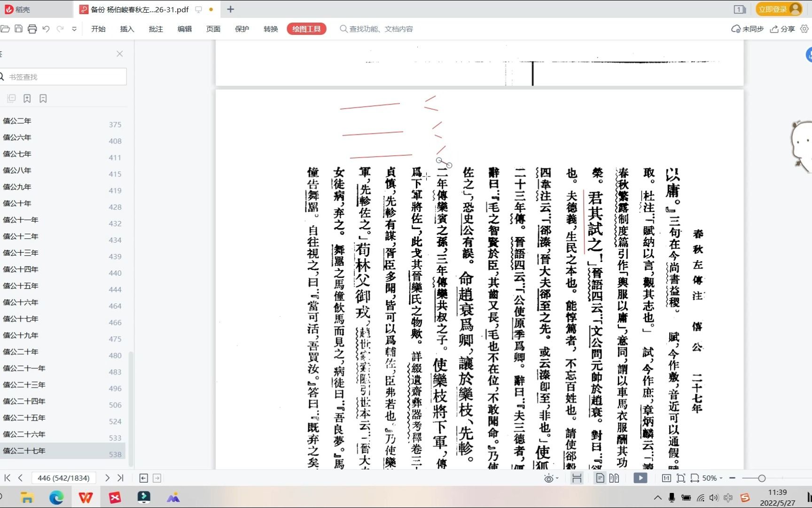Click the 分享 share button

click(x=782, y=29)
